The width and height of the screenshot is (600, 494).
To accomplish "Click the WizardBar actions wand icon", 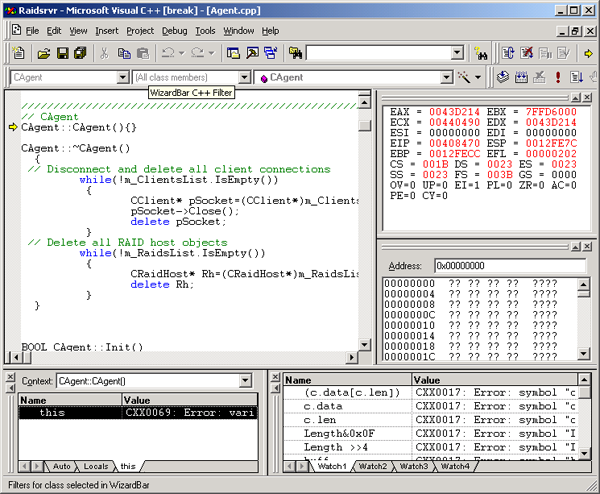I will click(x=464, y=77).
